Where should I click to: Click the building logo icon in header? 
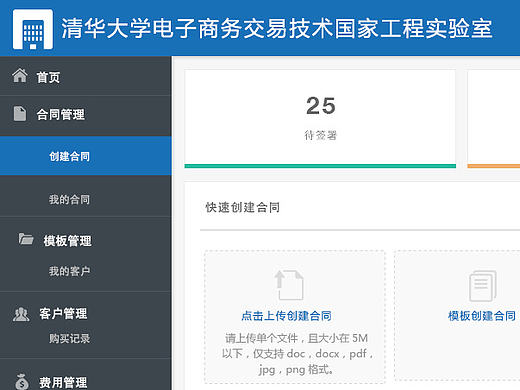(33, 29)
